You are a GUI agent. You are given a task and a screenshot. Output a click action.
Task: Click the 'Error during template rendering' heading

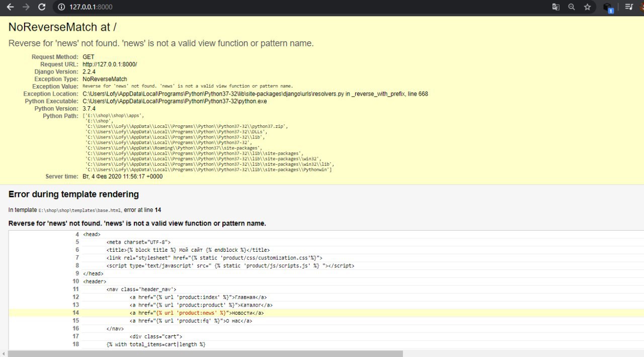(73, 194)
